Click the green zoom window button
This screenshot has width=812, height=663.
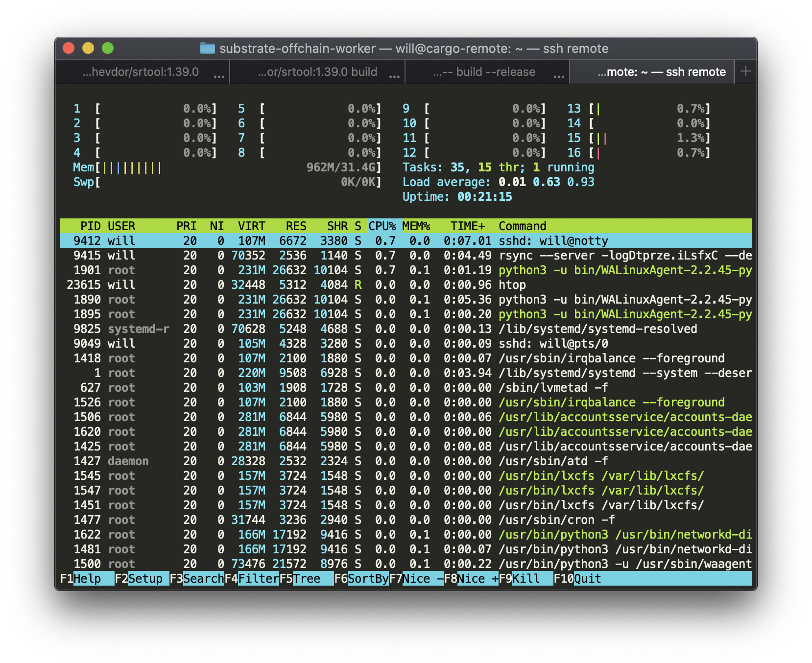[x=108, y=48]
